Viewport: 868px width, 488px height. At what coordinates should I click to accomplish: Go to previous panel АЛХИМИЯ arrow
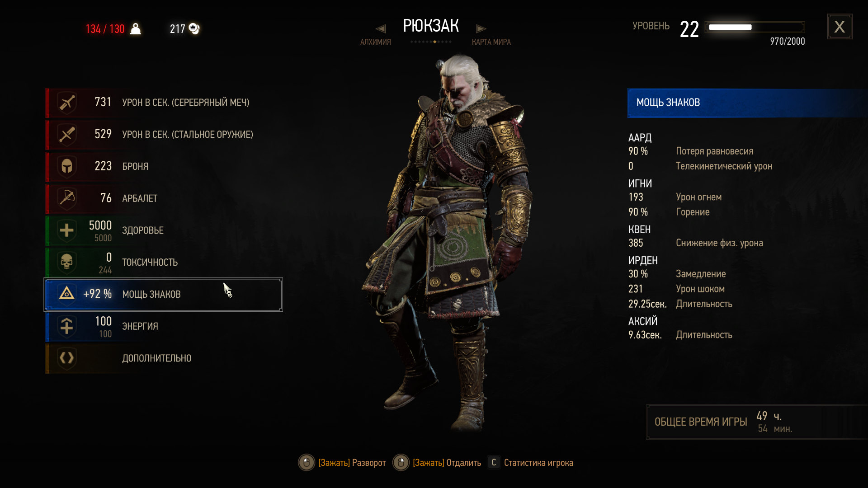pos(381,29)
